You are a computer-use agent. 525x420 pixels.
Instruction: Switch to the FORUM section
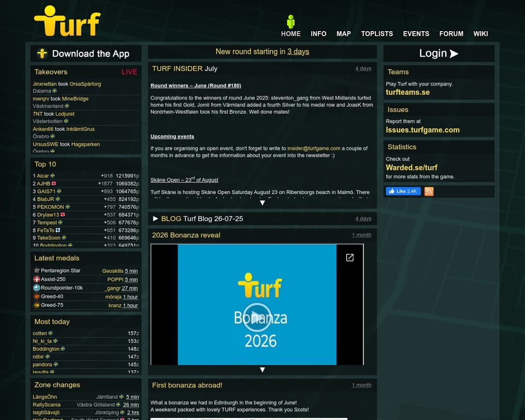coord(451,34)
